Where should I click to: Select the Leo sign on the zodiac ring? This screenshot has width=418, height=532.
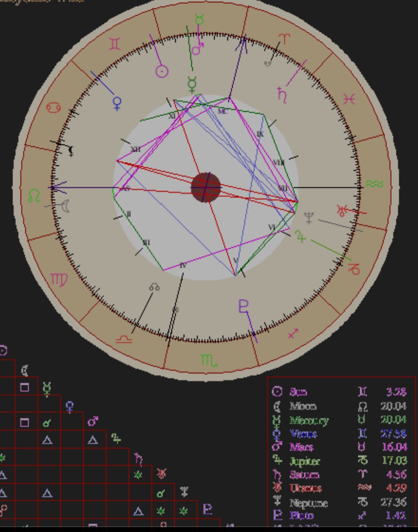coord(34,196)
